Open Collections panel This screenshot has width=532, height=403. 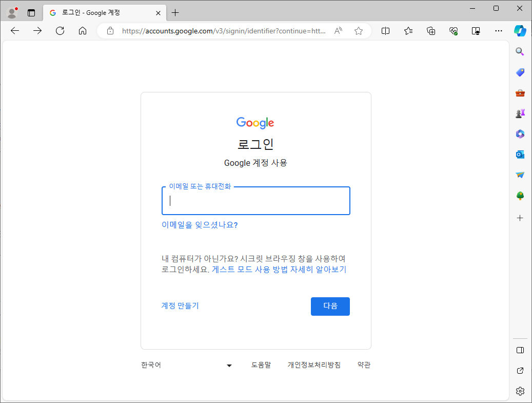pos(431,31)
